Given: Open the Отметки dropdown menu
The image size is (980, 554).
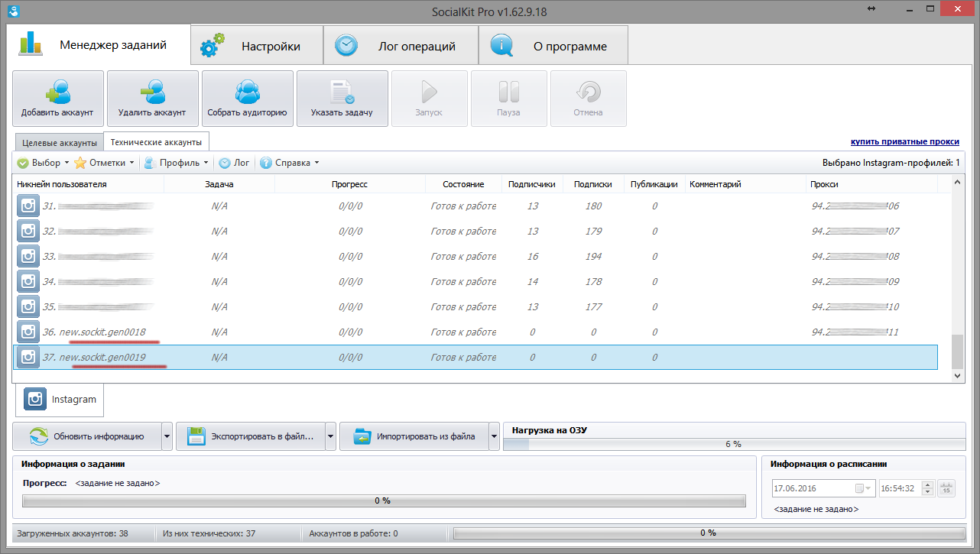Looking at the screenshot, I should [x=104, y=163].
